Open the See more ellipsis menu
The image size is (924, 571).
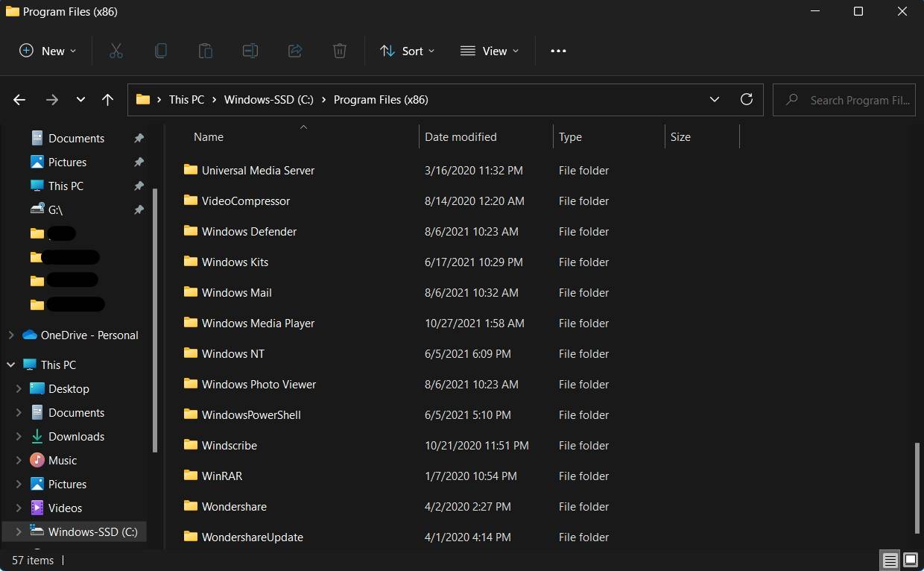coord(558,51)
